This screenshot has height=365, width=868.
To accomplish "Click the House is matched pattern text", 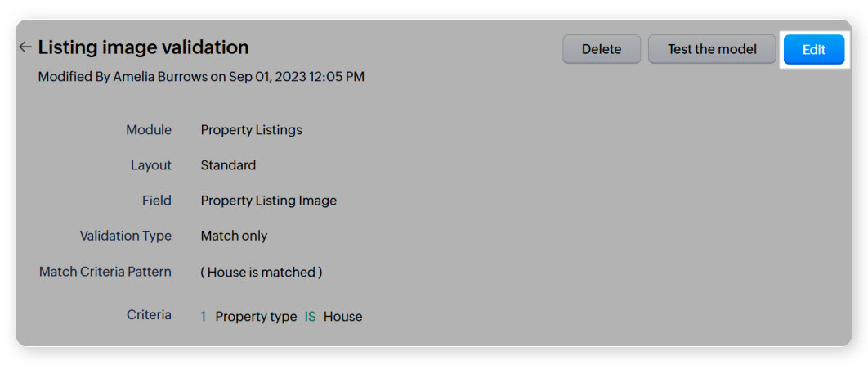I will 262,272.
